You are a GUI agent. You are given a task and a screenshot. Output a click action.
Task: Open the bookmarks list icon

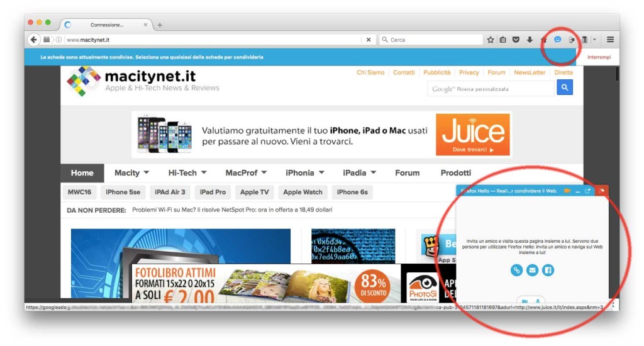click(502, 40)
